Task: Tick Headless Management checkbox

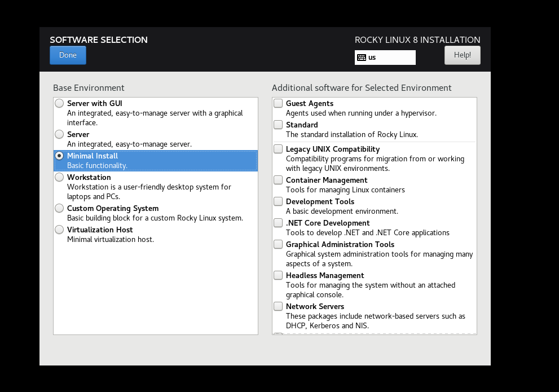Action: 278,275
